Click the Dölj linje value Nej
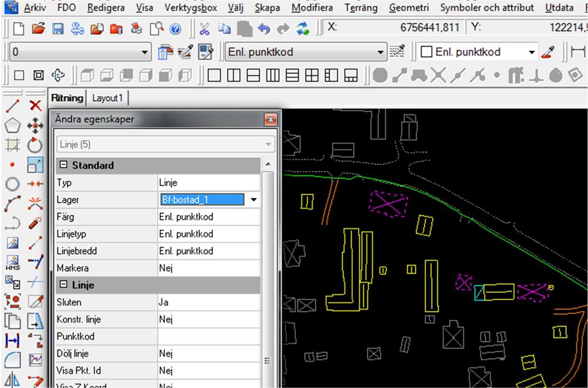The height and width of the screenshot is (388, 588). [208, 354]
